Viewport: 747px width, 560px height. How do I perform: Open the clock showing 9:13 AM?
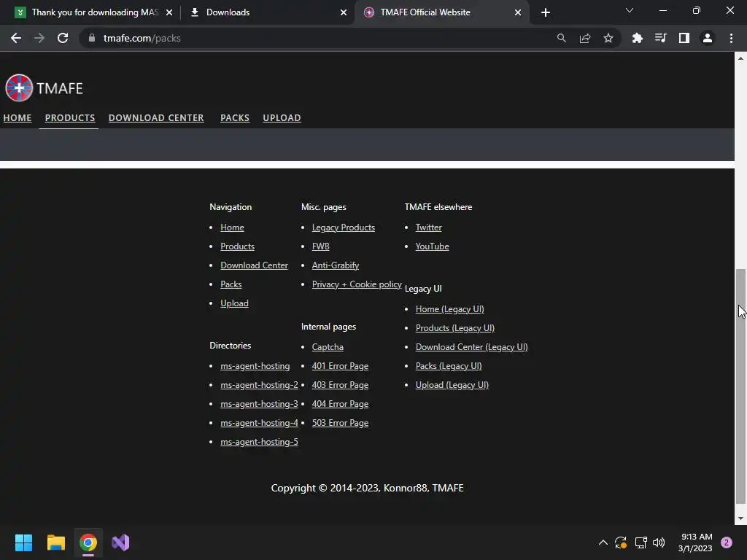click(x=695, y=542)
